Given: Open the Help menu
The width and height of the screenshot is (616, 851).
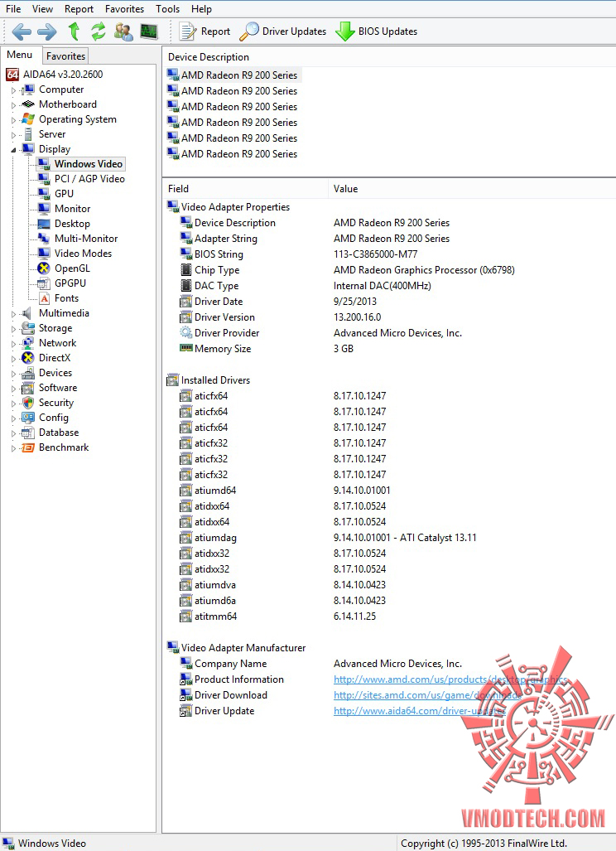Looking at the screenshot, I should coord(201,8).
